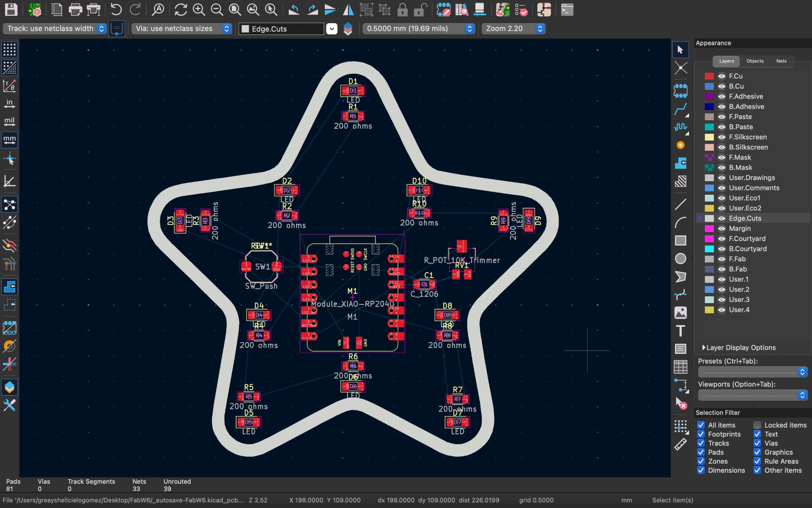The image size is (812, 508).
Task: Select the Add text tool
Action: pos(680,331)
